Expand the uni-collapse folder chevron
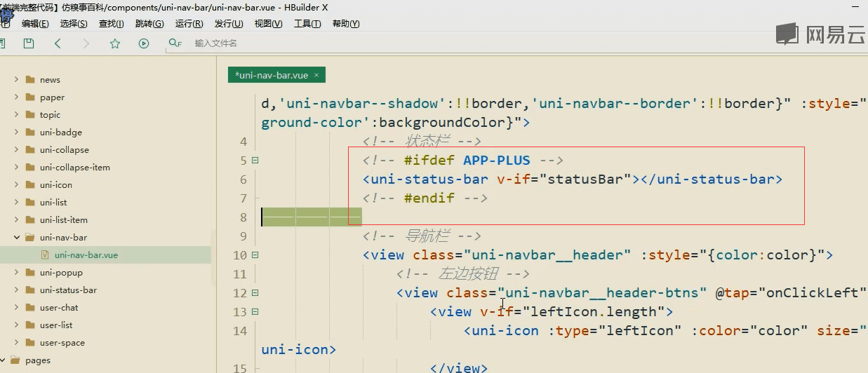The width and height of the screenshot is (868, 373). click(x=16, y=149)
